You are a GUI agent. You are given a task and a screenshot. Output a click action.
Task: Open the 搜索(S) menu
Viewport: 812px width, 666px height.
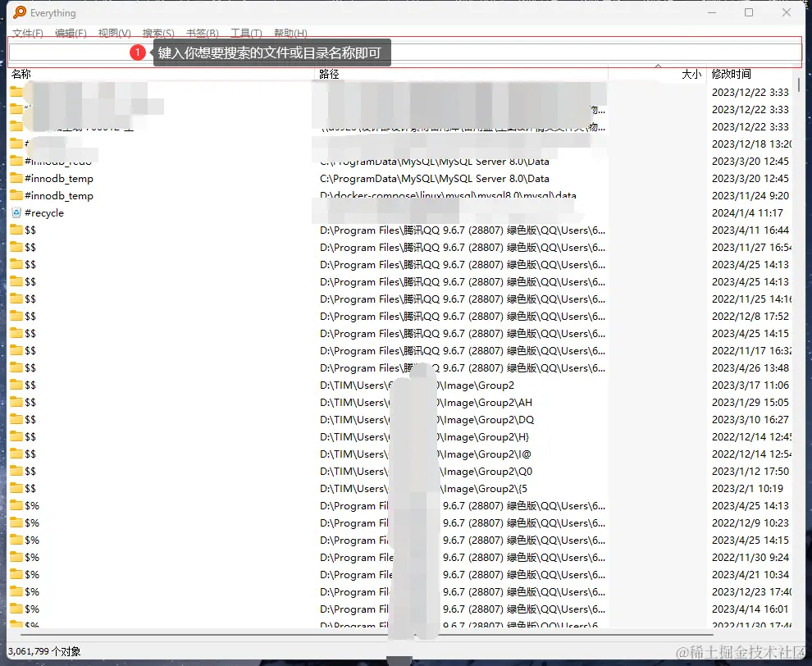coord(158,33)
